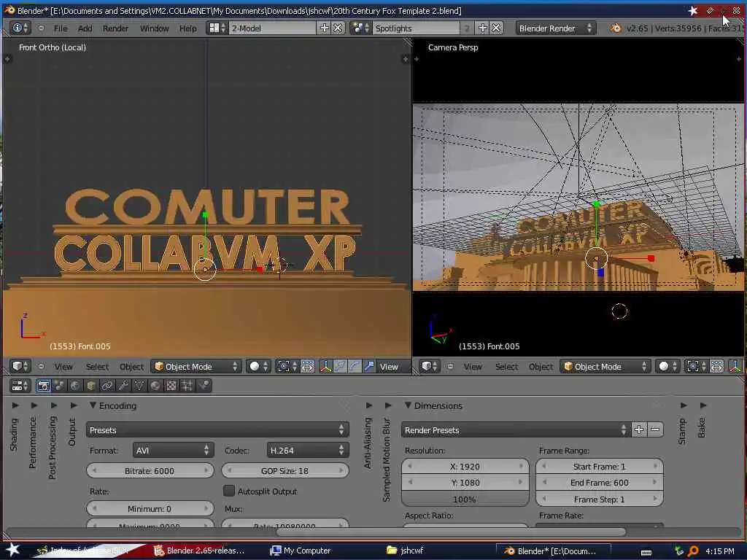The width and height of the screenshot is (747, 560).
Task: Expand the Stamp panel
Action: pos(683,405)
